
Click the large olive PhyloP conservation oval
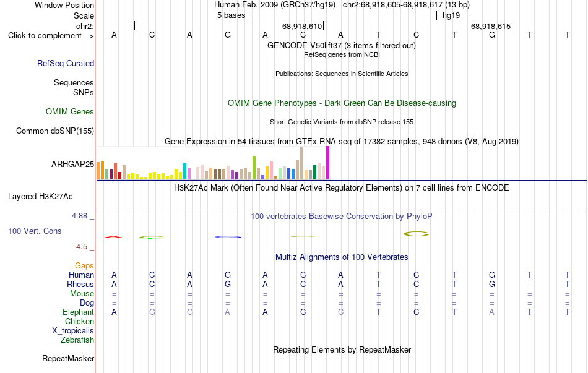tap(416, 234)
